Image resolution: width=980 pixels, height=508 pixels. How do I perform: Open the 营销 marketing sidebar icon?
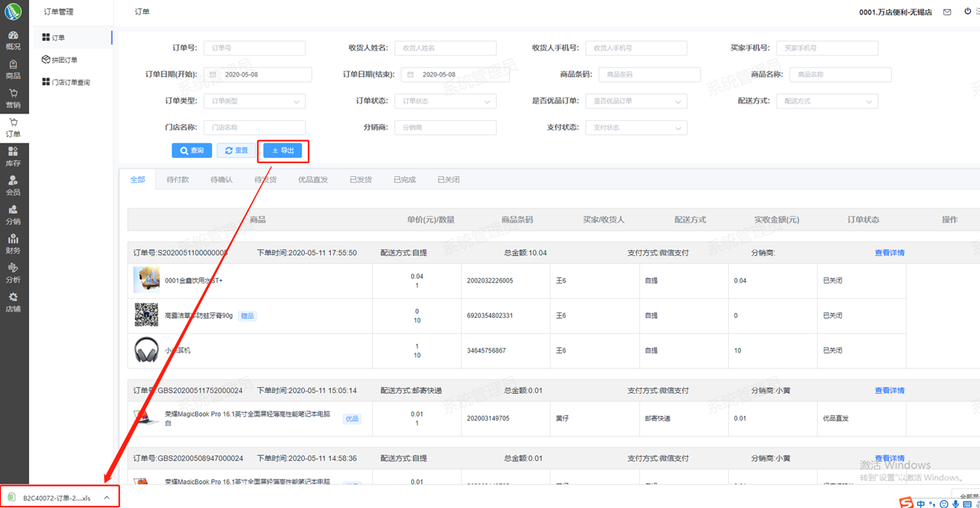pyautogui.click(x=13, y=98)
